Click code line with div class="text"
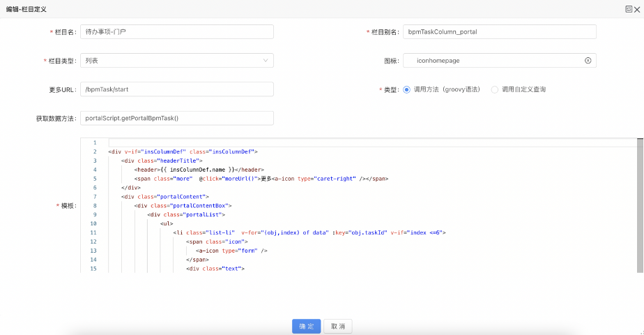The image size is (644, 335). (215, 269)
